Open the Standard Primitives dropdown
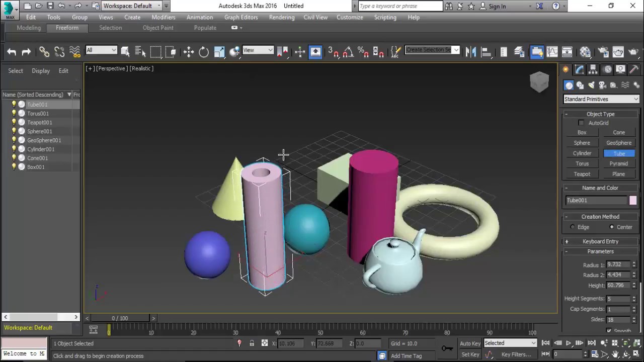The height and width of the screenshot is (362, 644). 601,99
